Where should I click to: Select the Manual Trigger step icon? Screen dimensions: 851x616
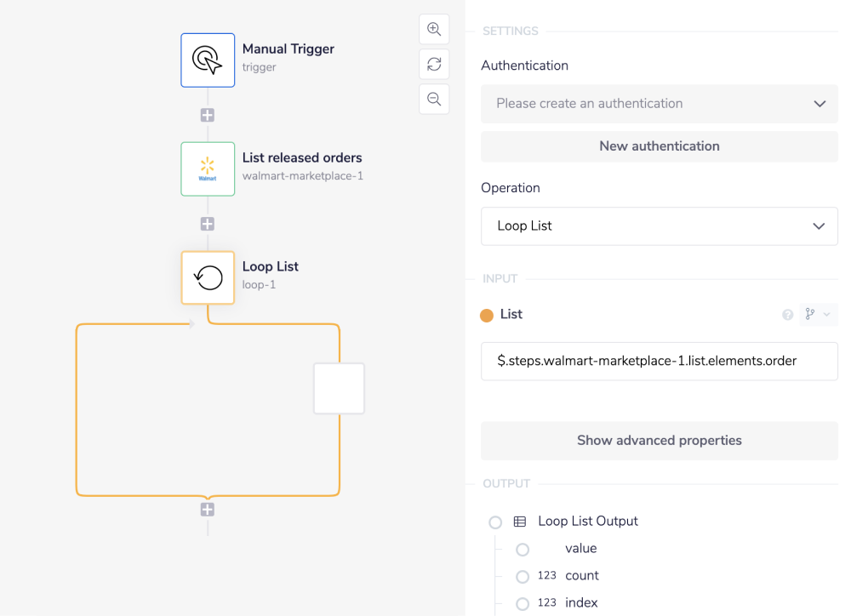click(208, 60)
